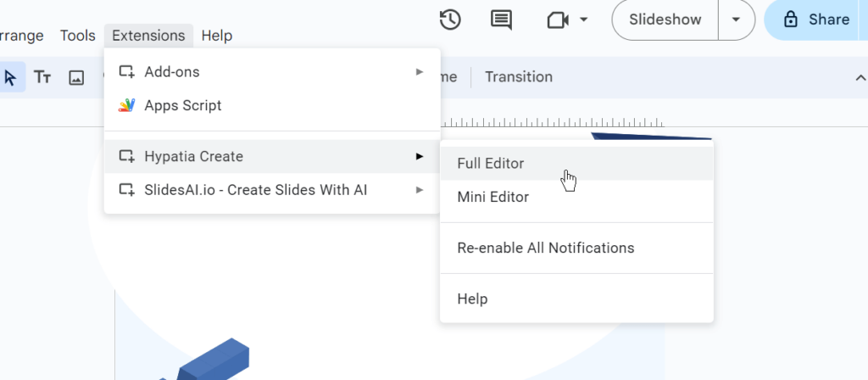Open version history clock icon

[x=450, y=20]
